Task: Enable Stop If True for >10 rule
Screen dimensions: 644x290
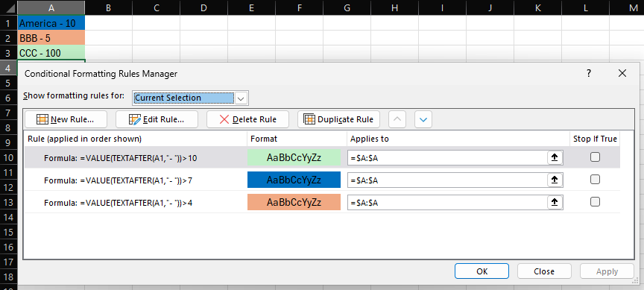Action: pyautogui.click(x=595, y=157)
